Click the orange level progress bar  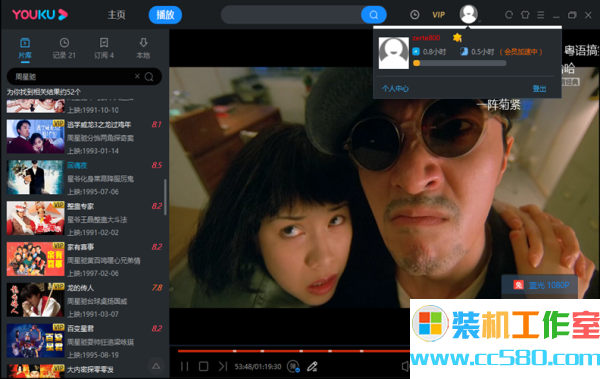coord(459,64)
